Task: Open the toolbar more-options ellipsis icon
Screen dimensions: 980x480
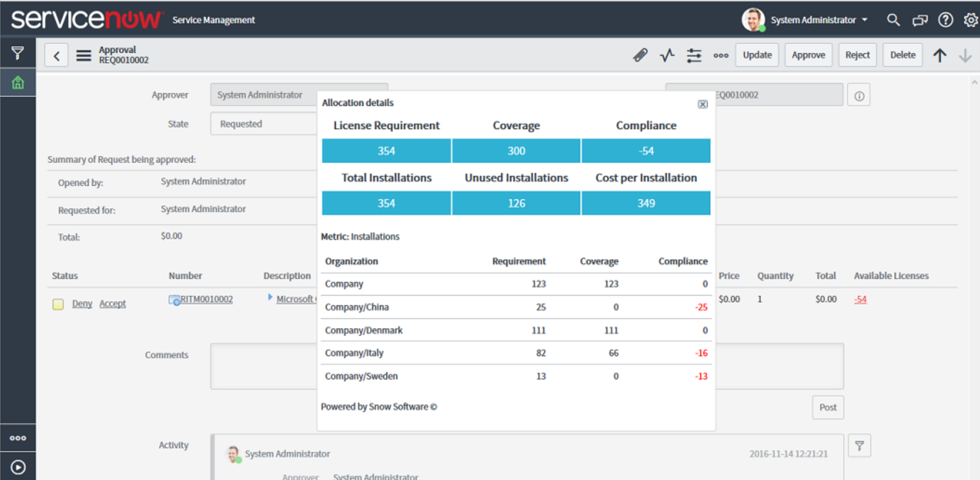Action: 721,55
